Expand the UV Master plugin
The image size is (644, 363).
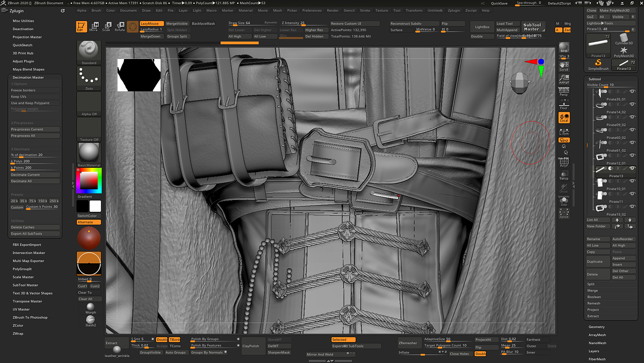[21, 309]
